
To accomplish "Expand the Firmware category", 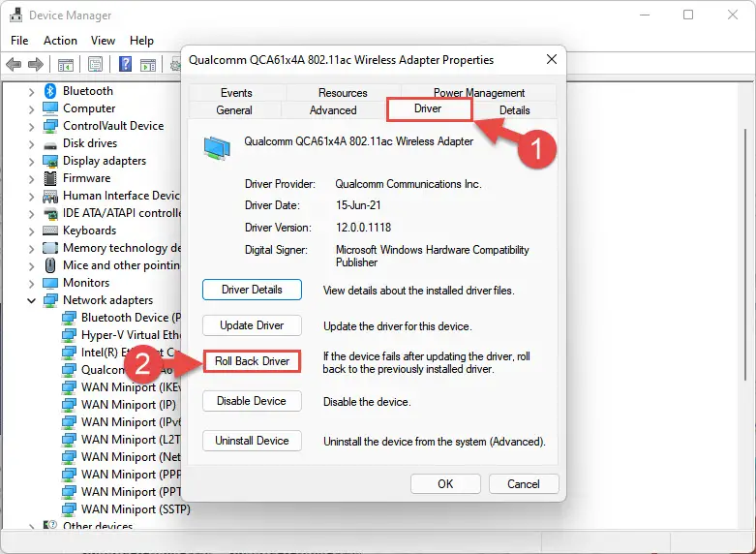I will point(31,178).
